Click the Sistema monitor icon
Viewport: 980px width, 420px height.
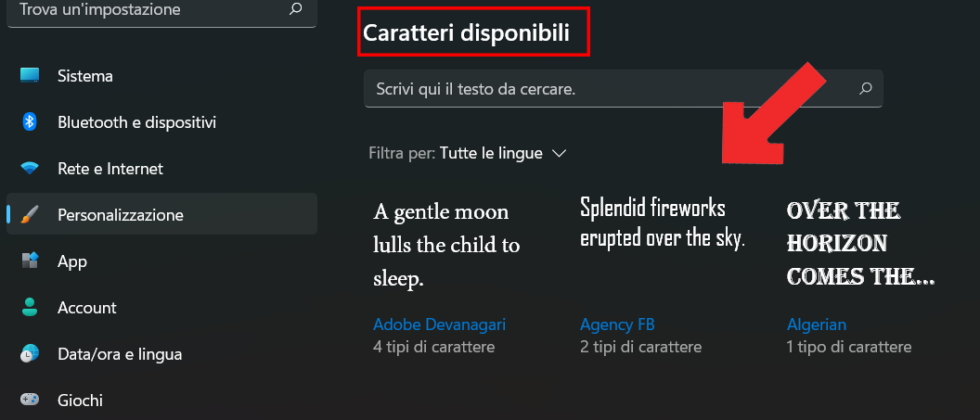coord(30,76)
